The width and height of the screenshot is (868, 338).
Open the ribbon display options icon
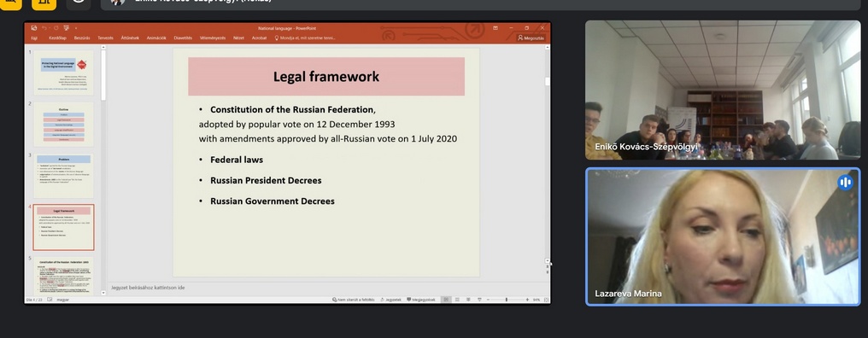496,28
